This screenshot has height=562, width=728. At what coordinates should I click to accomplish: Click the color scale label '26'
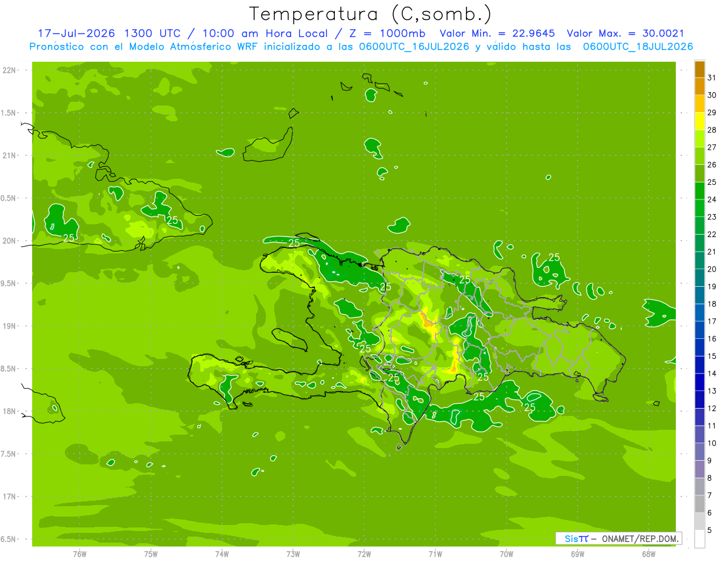pyautogui.click(x=712, y=165)
